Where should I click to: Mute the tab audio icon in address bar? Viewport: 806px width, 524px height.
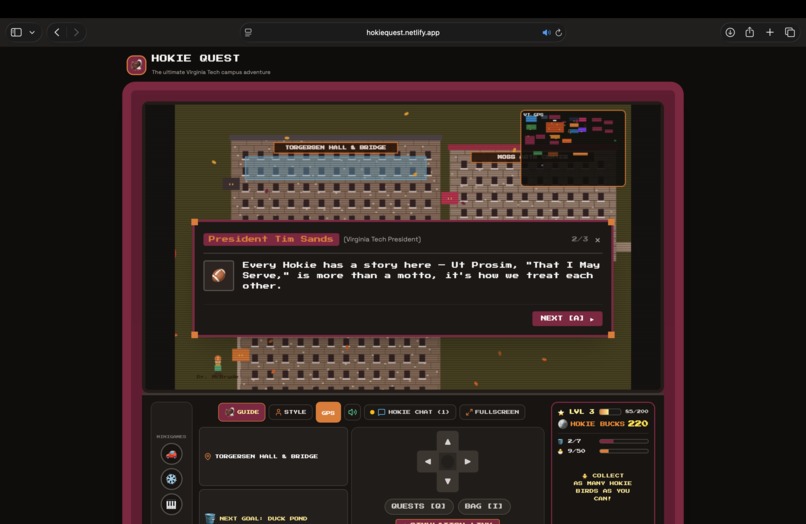[x=545, y=32]
